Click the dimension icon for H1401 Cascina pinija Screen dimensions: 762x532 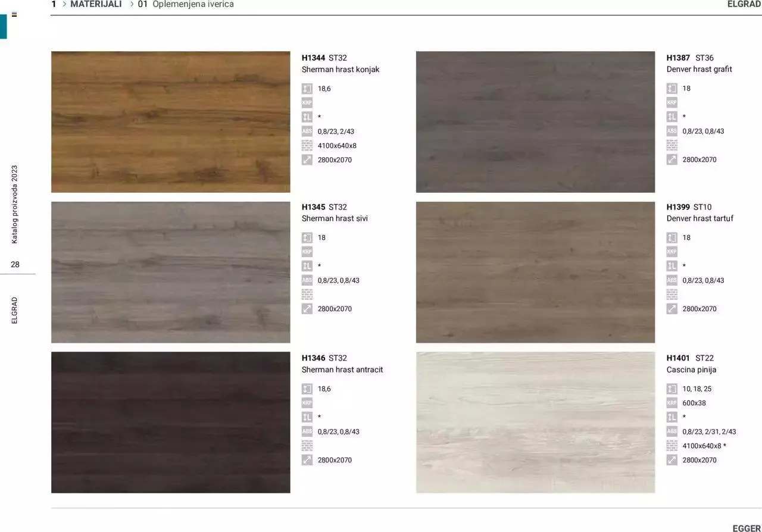pyautogui.click(x=672, y=460)
